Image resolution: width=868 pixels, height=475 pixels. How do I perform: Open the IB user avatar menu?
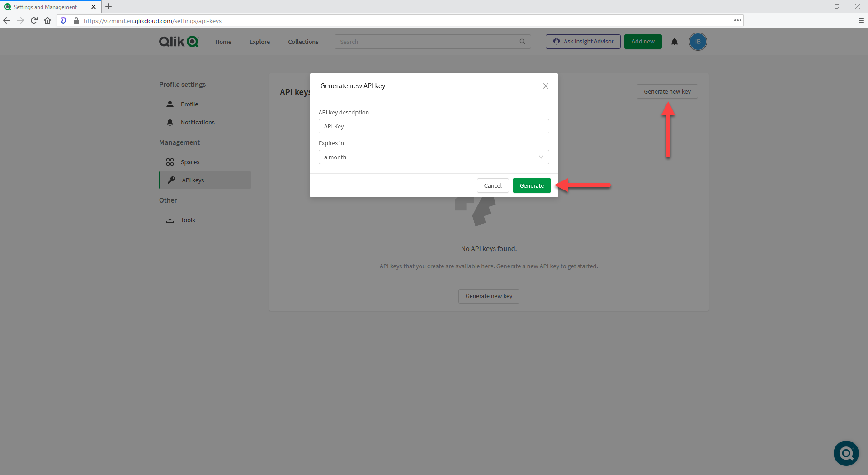(x=698, y=42)
